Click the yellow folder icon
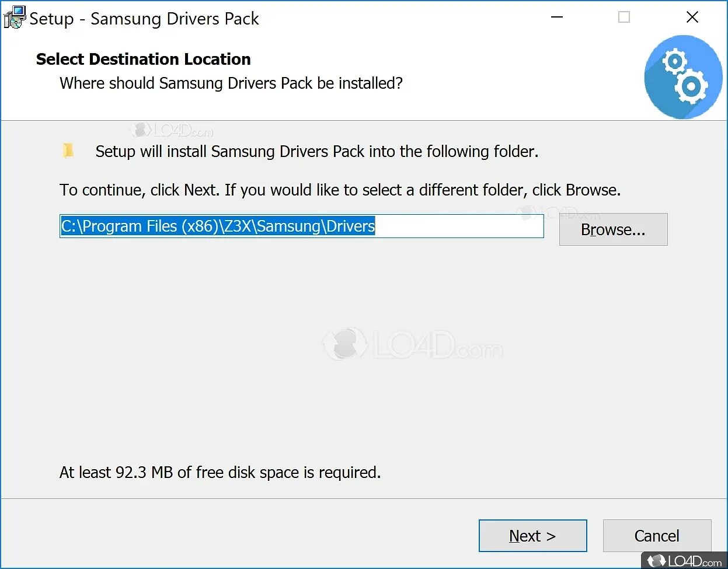The image size is (728, 569). coord(68,151)
